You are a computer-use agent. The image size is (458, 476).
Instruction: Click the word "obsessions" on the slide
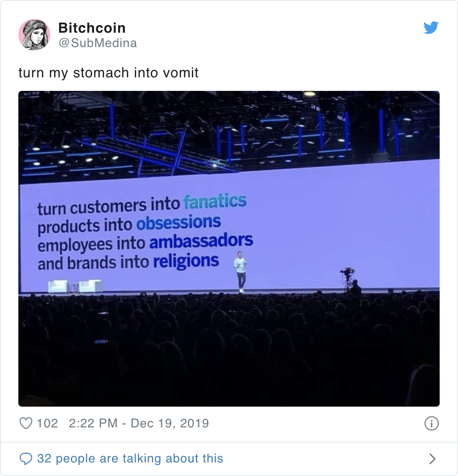pyautogui.click(x=179, y=222)
